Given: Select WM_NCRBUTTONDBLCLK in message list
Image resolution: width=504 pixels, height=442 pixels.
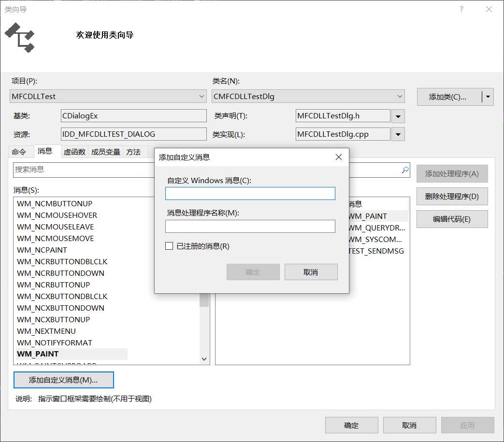Looking at the screenshot, I should [62, 261].
